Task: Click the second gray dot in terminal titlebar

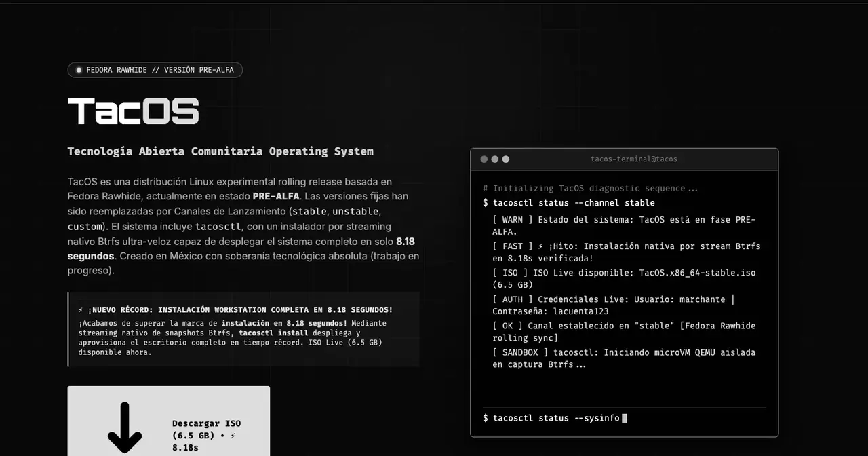Action: click(495, 159)
